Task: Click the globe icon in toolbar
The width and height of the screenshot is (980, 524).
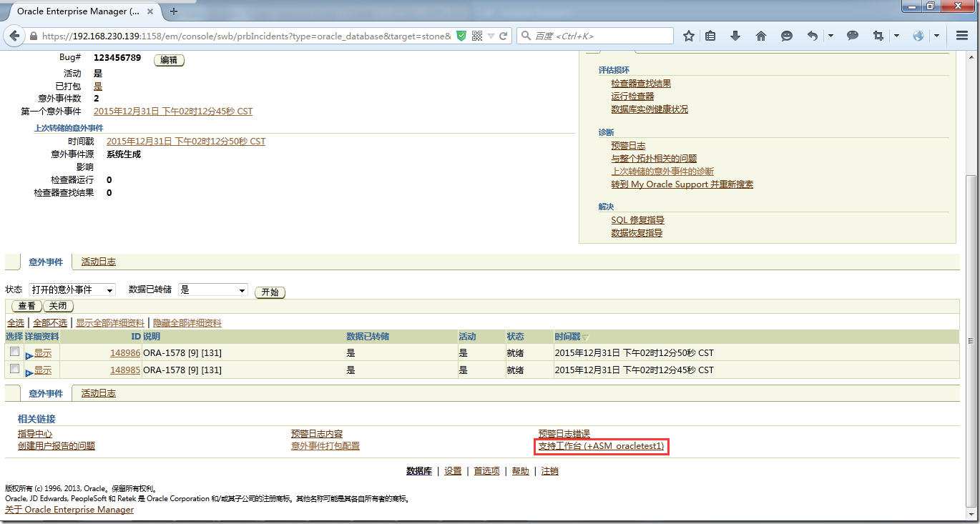Action: (x=919, y=36)
